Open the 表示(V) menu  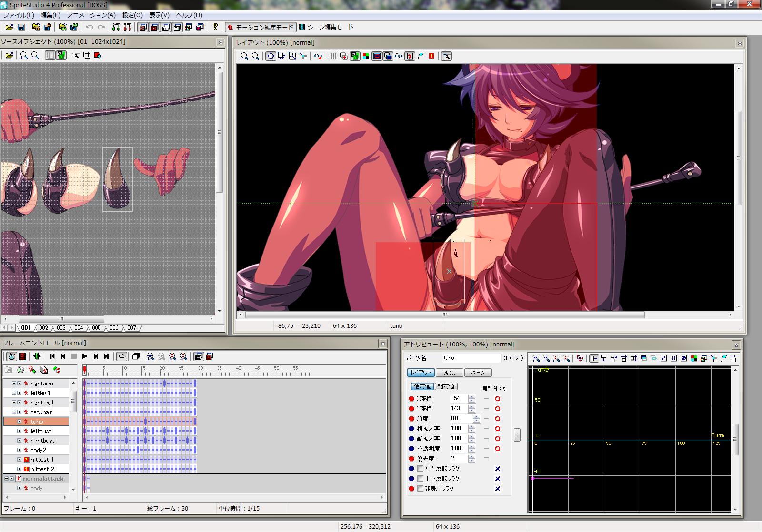(x=160, y=15)
